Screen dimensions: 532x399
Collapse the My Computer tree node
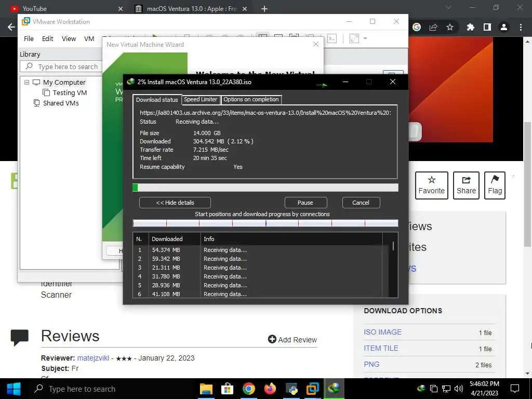click(27, 82)
